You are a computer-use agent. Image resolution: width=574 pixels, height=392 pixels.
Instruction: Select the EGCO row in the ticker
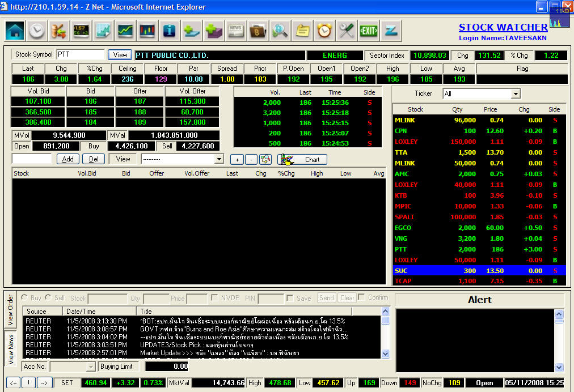click(x=479, y=228)
